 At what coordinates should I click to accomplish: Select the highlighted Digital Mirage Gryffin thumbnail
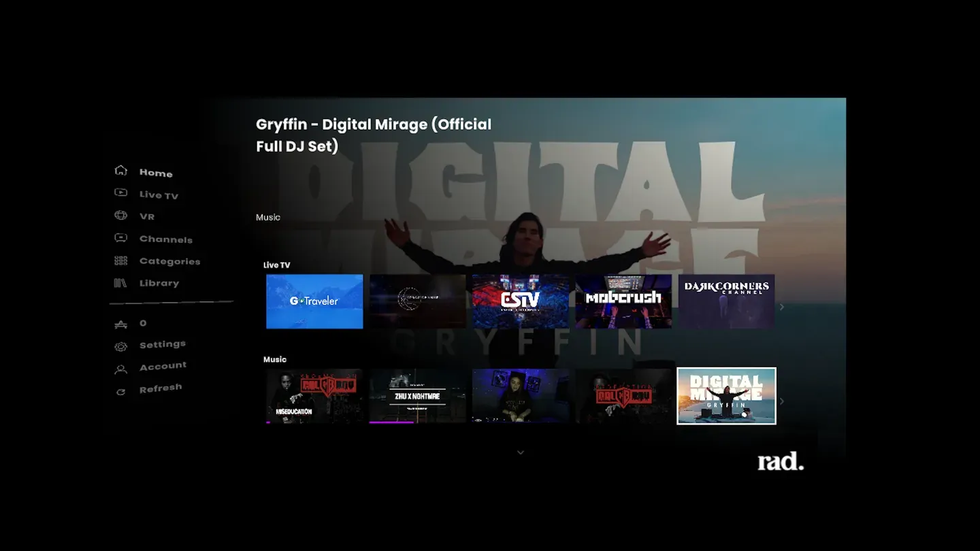725,396
